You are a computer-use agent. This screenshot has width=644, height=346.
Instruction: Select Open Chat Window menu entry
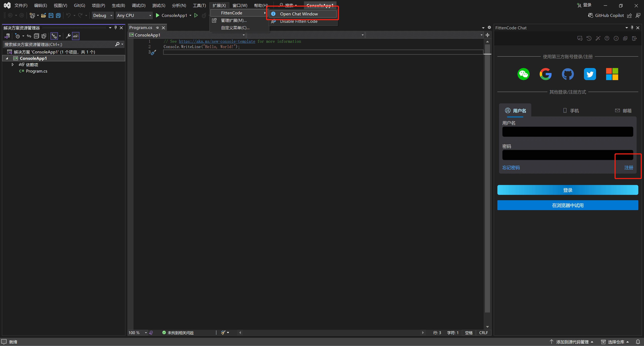coord(299,14)
